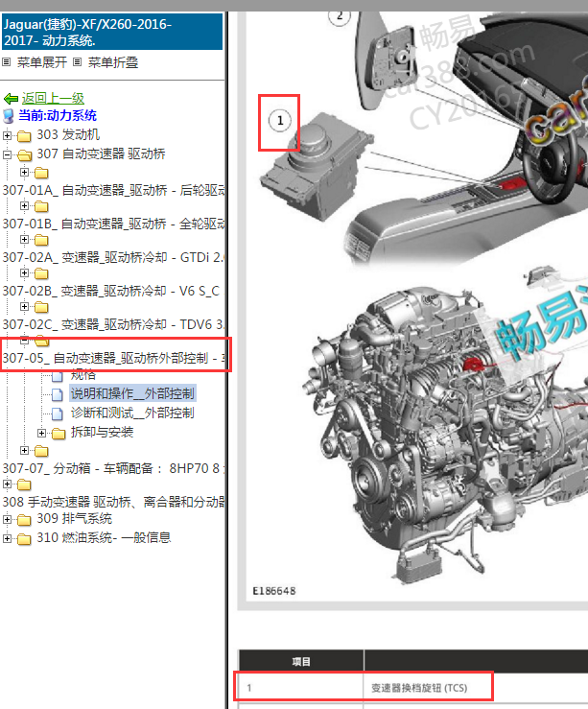Expand the 307-02A 冷却 GTDi node
The image size is (588, 709).
click(x=24, y=239)
